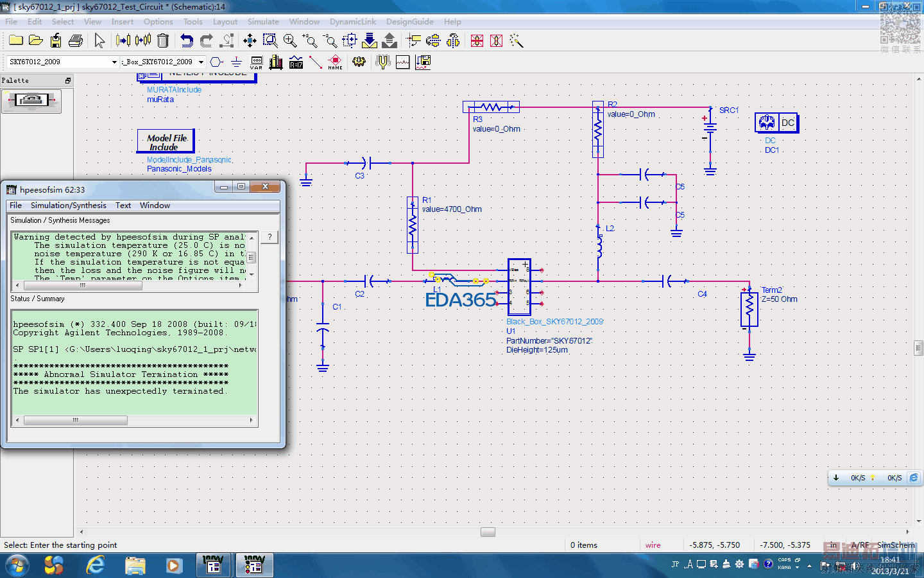Open the Simulate menu in the menu bar

[x=263, y=22]
